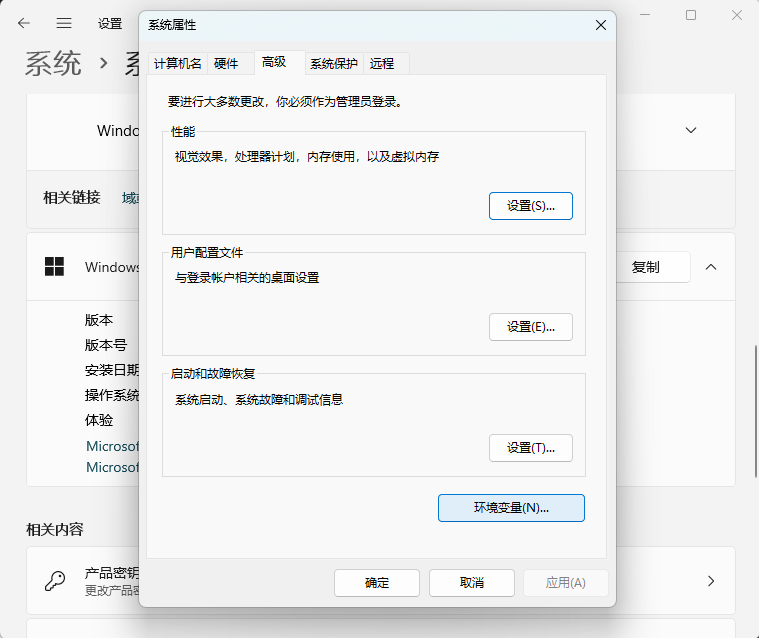The height and width of the screenshot is (638, 759).
Task: Switch to the 硬件 tab
Action: pos(226,63)
